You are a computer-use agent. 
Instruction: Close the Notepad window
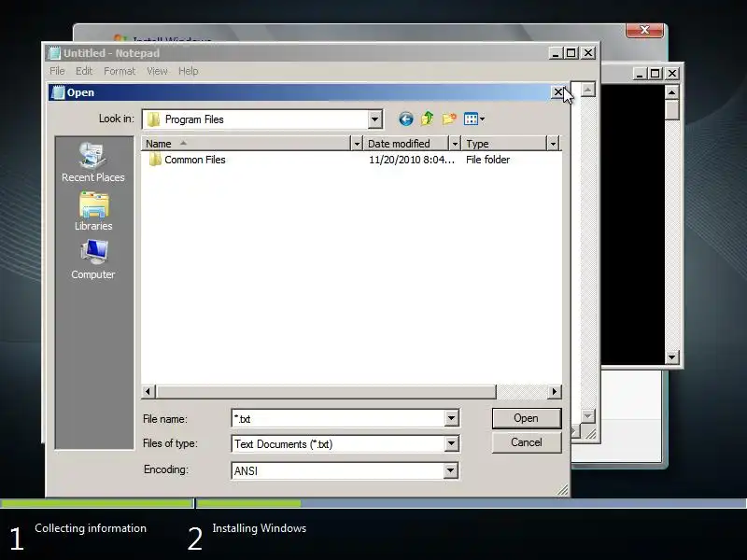(588, 53)
